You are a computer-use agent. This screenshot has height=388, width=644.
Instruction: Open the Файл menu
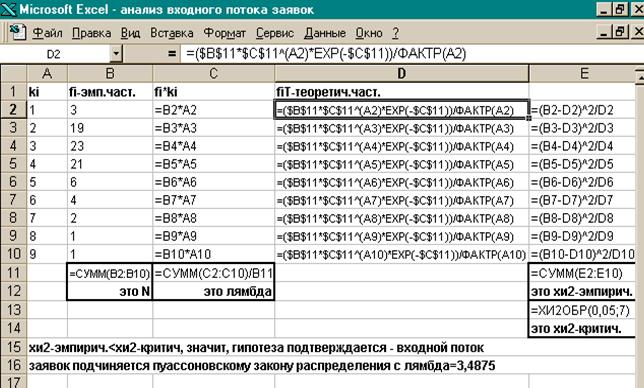pyautogui.click(x=47, y=33)
